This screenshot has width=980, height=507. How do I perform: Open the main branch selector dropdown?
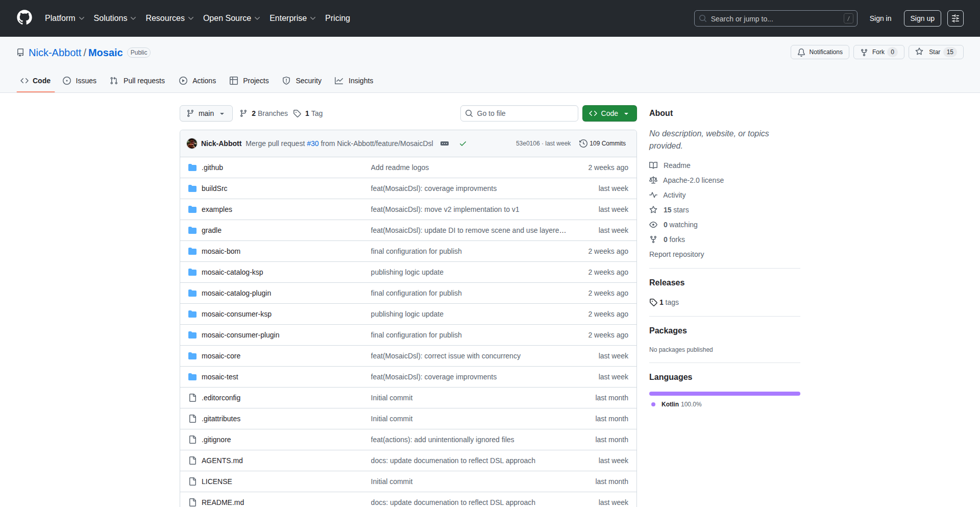pyautogui.click(x=206, y=113)
